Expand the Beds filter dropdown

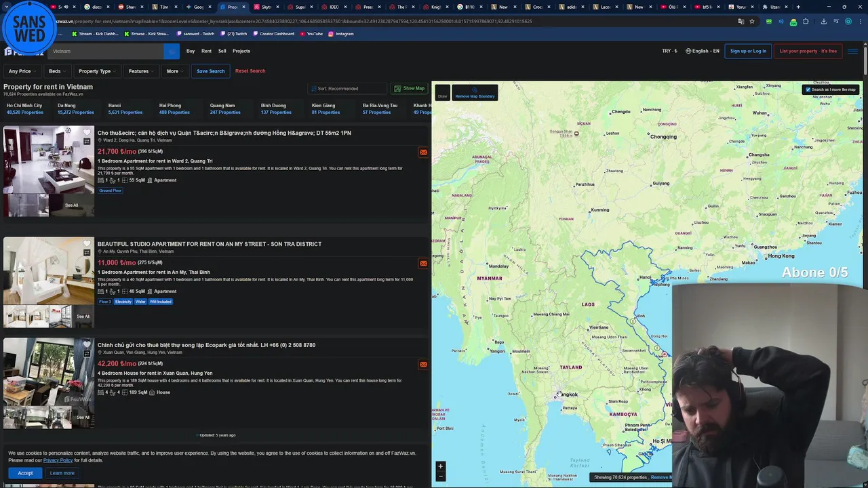(x=57, y=71)
